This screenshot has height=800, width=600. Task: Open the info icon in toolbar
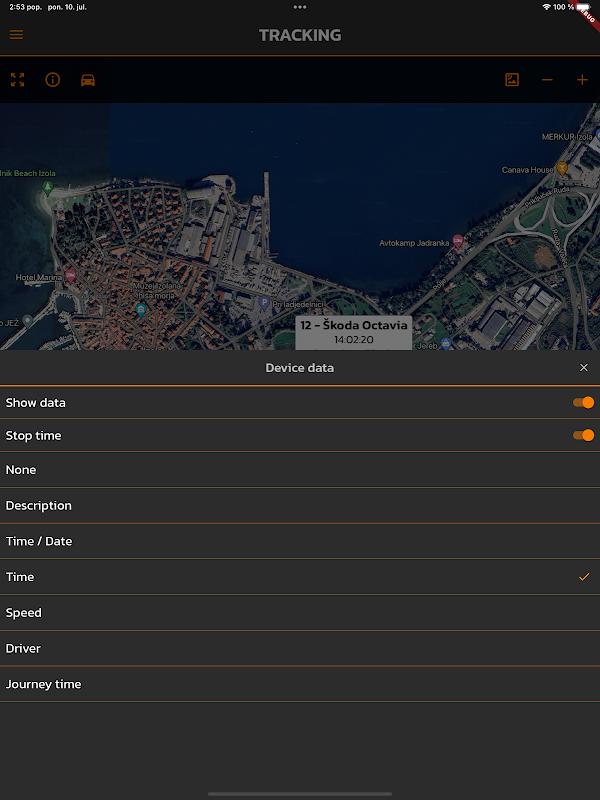click(53, 80)
